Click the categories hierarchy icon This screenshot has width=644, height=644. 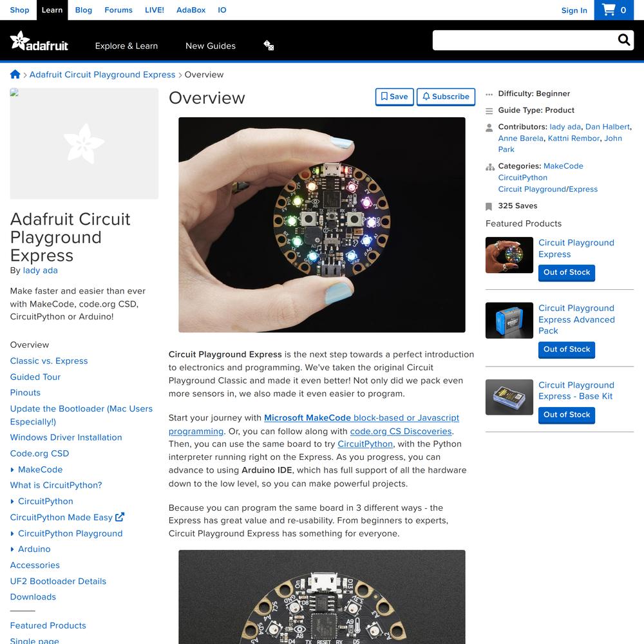[x=489, y=167]
